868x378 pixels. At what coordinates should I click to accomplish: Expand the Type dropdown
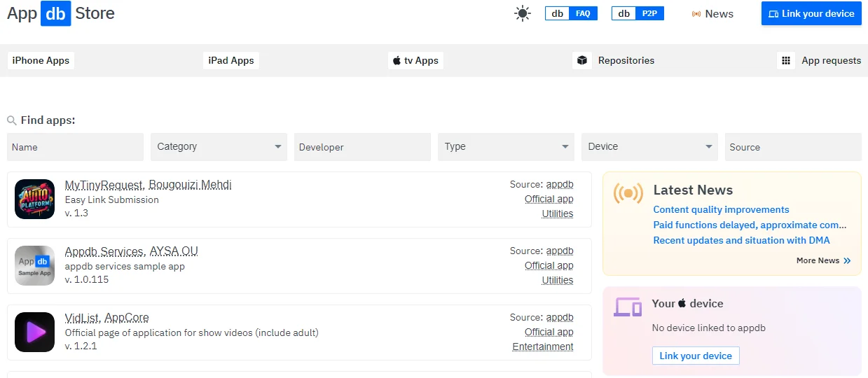click(x=506, y=147)
